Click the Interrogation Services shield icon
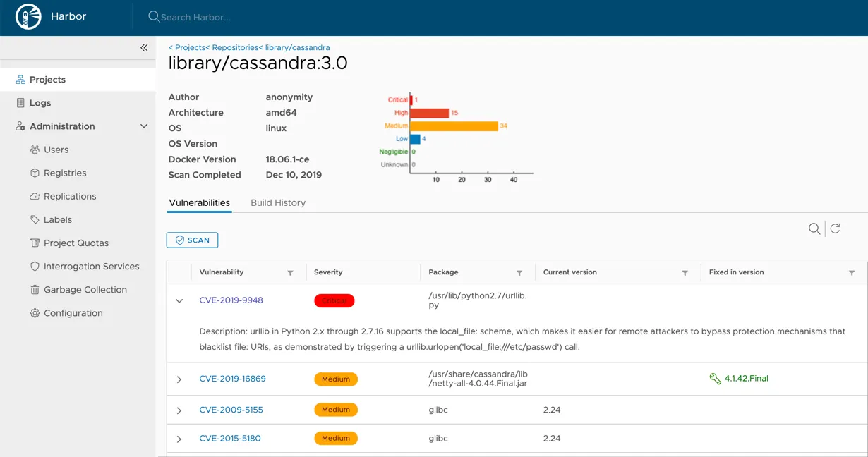868x457 pixels. click(35, 267)
